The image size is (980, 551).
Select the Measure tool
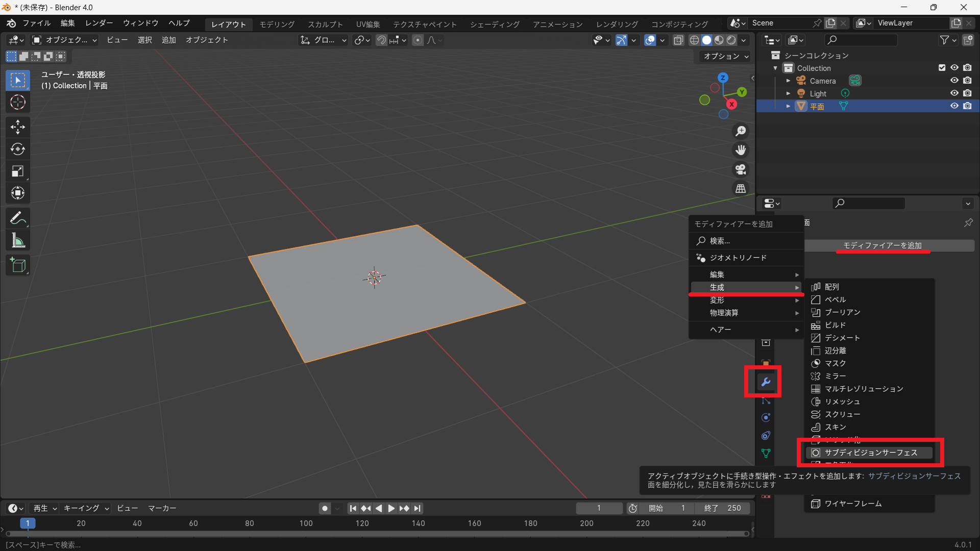click(x=18, y=240)
